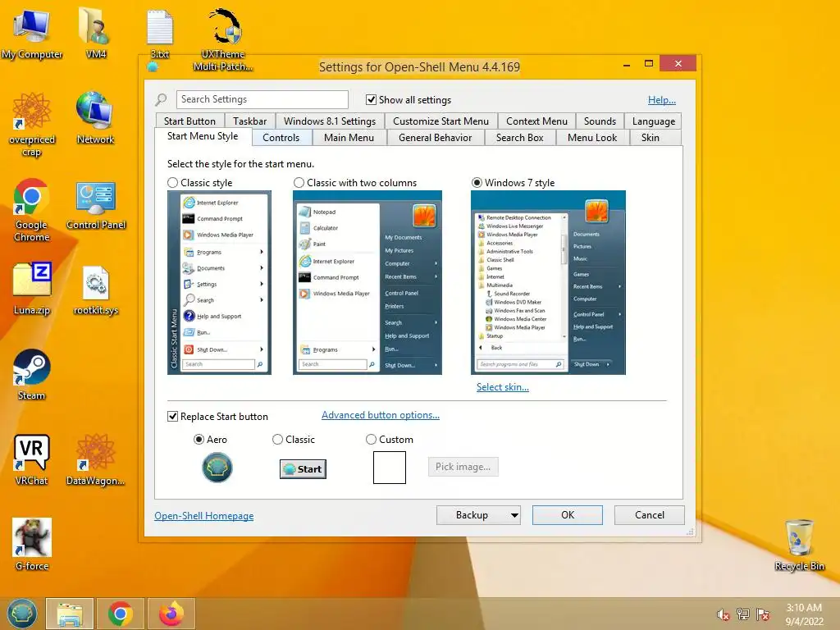Uncheck Replace Start button checkbox
The image size is (840, 630).
click(172, 416)
